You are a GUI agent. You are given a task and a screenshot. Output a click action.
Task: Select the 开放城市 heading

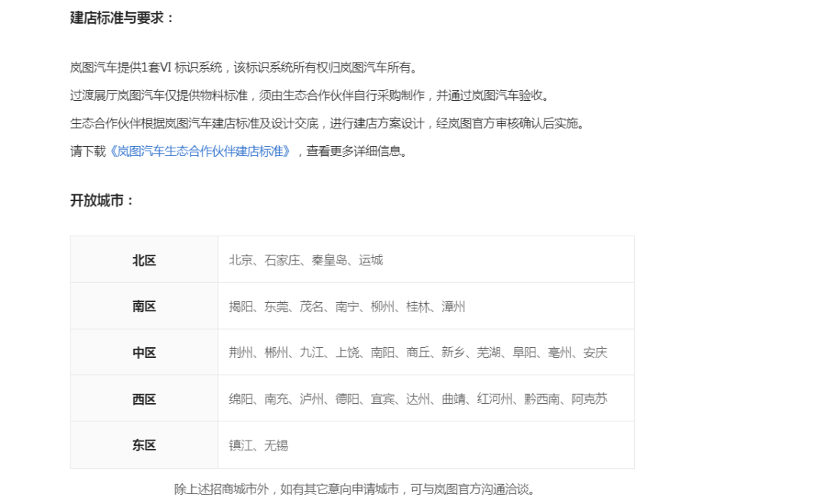coord(102,200)
